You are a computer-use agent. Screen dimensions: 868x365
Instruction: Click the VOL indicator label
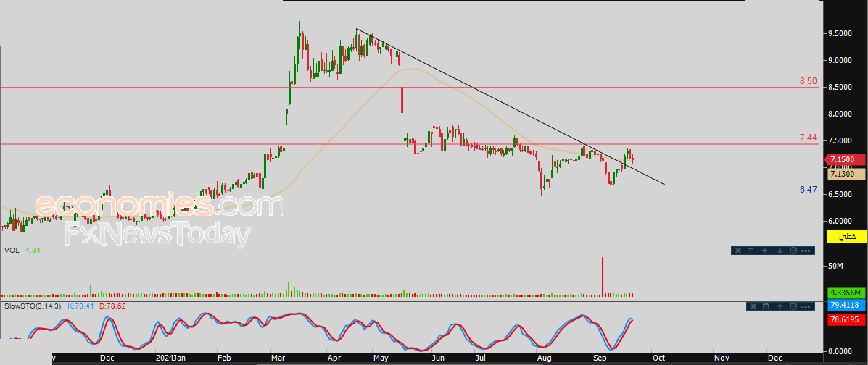pyautogui.click(x=12, y=251)
